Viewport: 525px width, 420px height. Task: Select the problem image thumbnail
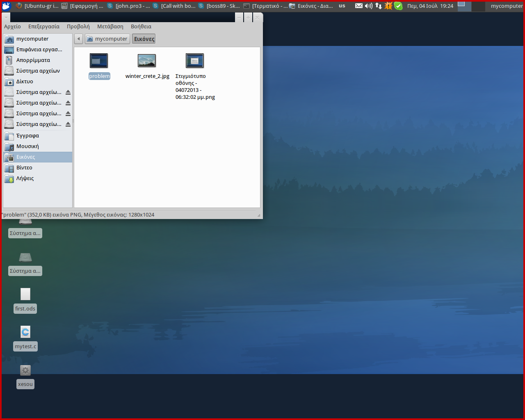pyautogui.click(x=99, y=61)
